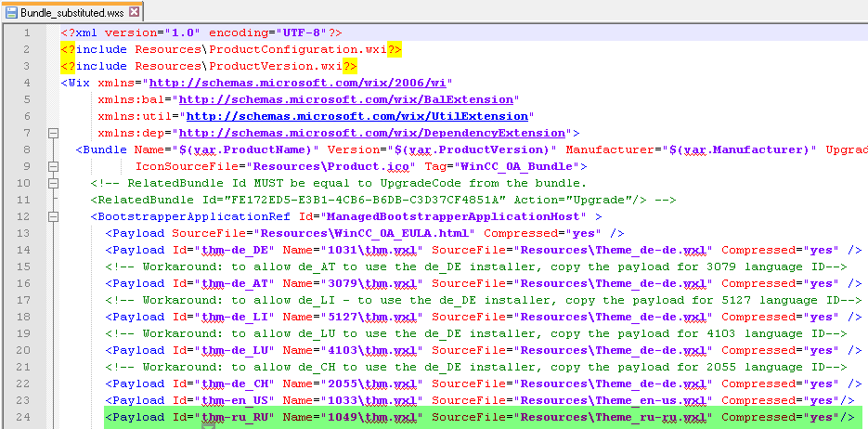Viewport: 868px width, 429px height.
Task: Close the Bundle_substituted.wxs tab
Action: (134, 12)
